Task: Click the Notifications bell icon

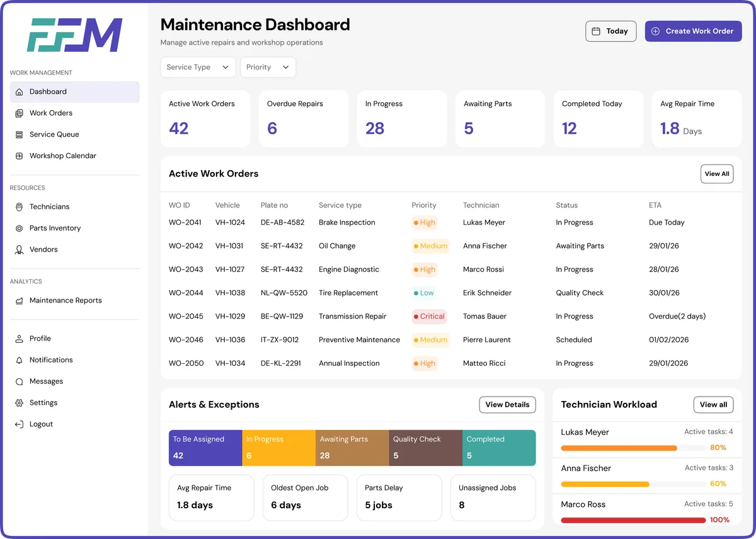Action: pyautogui.click(x=19, y=360)
